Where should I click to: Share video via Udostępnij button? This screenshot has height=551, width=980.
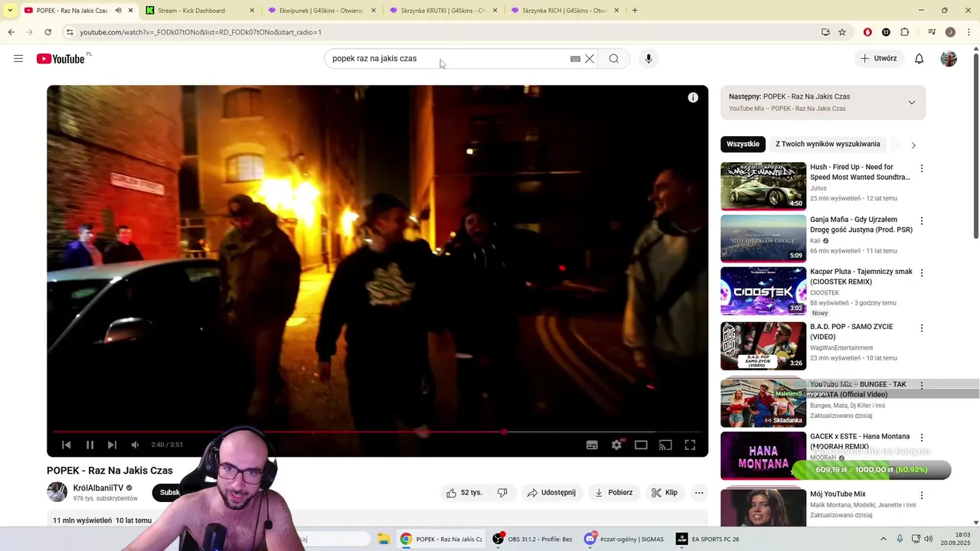point(551,493)
